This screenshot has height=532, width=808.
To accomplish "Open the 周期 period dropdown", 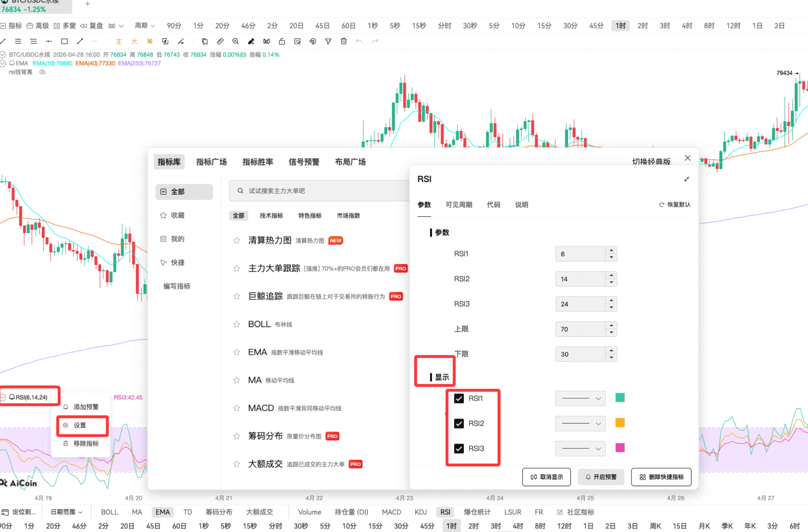I will pos(144,26).
